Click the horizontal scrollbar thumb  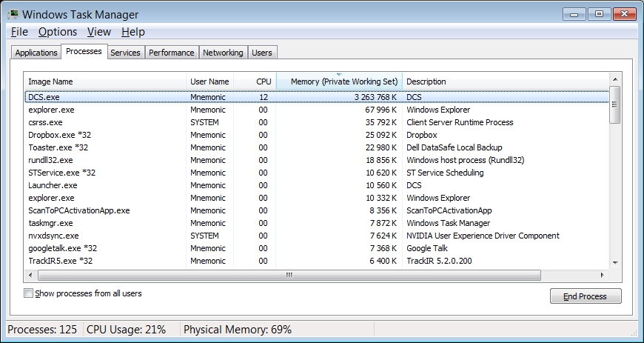click(x=289, y=275)
